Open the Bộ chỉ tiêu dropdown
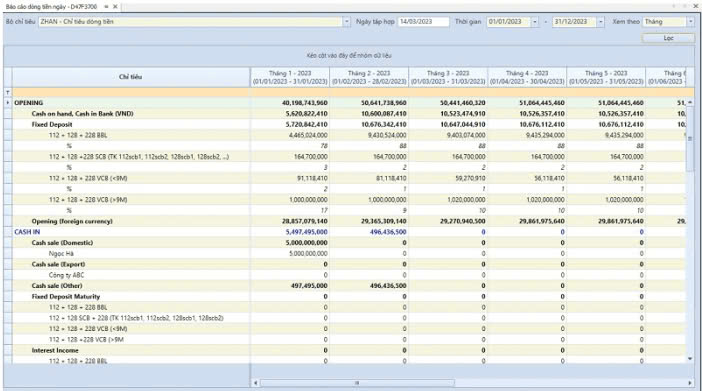The width and height of the screenshot is (702, 391). tap(347, 21)
